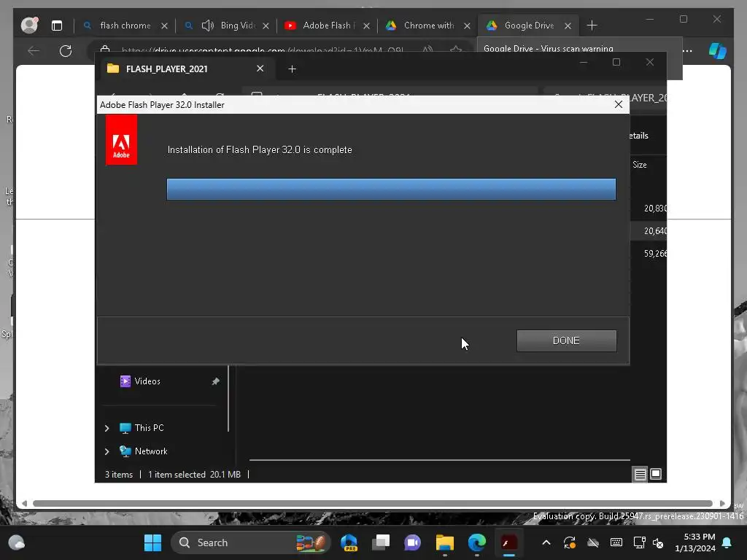Viewport: 747px width, 560px height.
Task: Show hidden system tray icons
Action: (546, 542)
